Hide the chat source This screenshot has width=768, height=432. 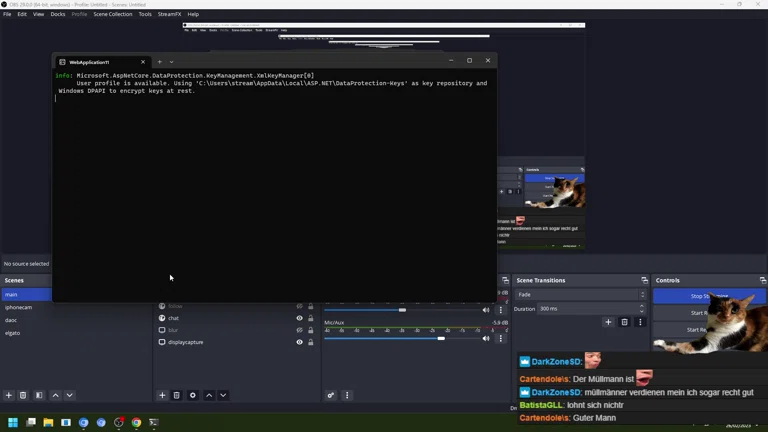pos(299,318)
